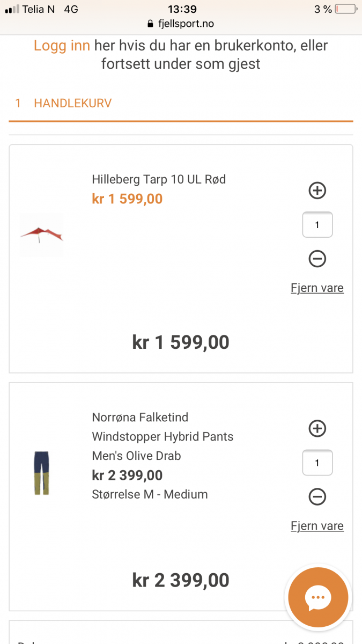Open Norrøna pants product thumbnail

(41, 472)
